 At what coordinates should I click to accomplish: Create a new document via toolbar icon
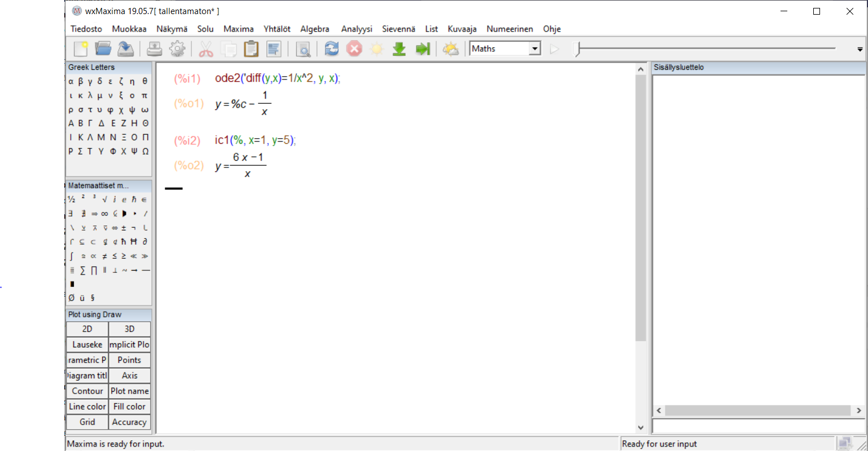point(81,49)
